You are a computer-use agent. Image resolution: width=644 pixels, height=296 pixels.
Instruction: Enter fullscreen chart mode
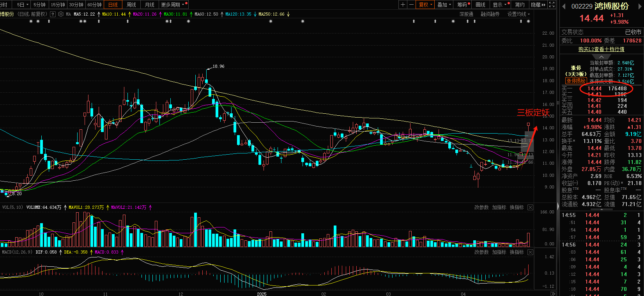tap(552, 5)
